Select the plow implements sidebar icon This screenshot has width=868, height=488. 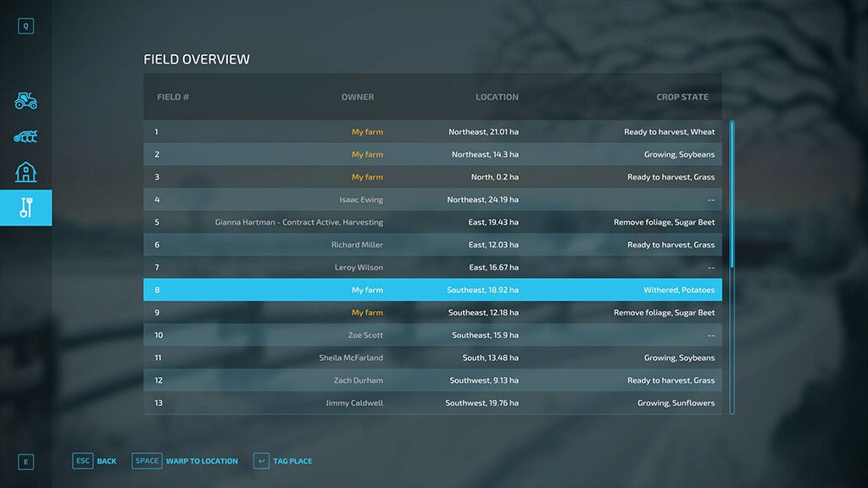26,136
